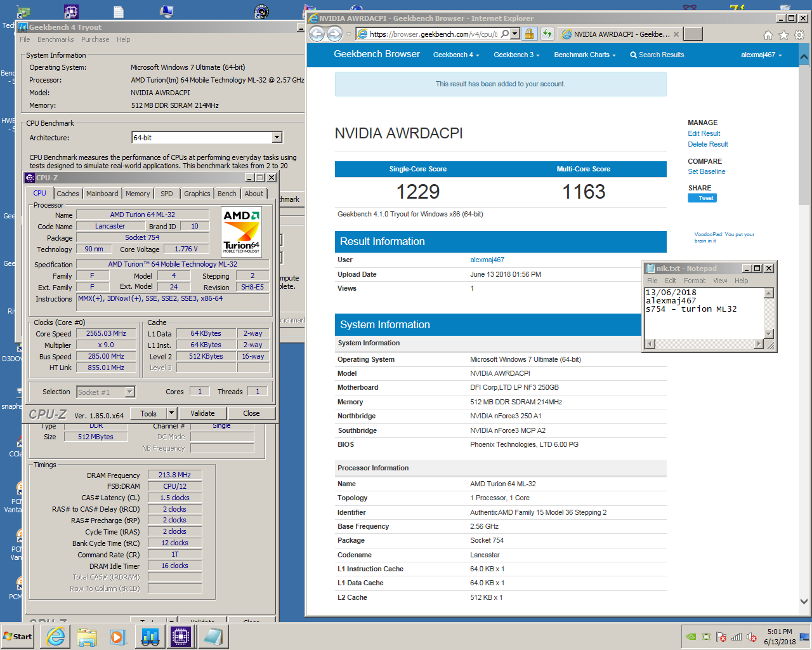Expand the Benchmark Charts dropdown
This screenshot has width=812, height=650.
[x=585, y=55]
